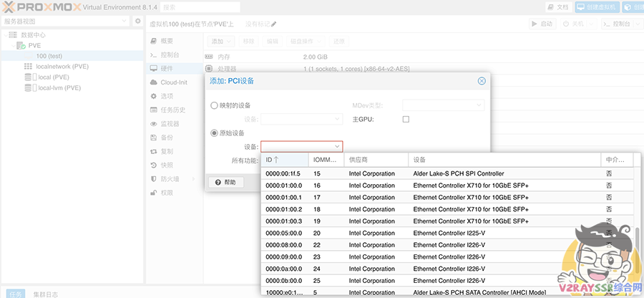Select the 100 (test) VM in tree
The height and width of the screenshot is (298, 644).
point(49,56)
